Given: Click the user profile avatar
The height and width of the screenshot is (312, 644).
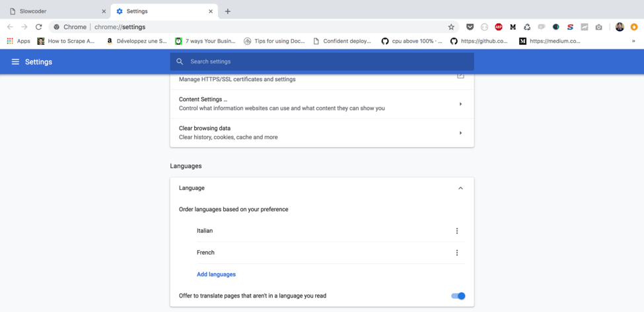Looking at the screenshot, I should (x=620, y=27).
